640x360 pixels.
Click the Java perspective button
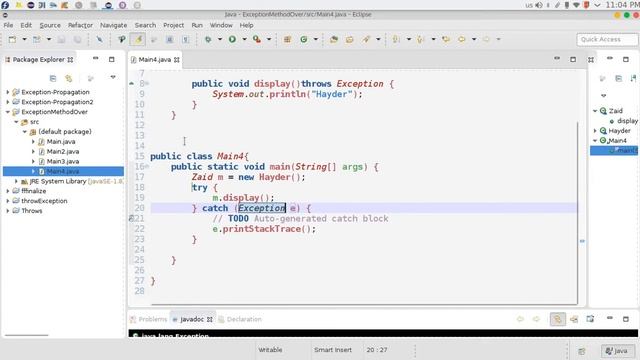click(x=617, y=351)
